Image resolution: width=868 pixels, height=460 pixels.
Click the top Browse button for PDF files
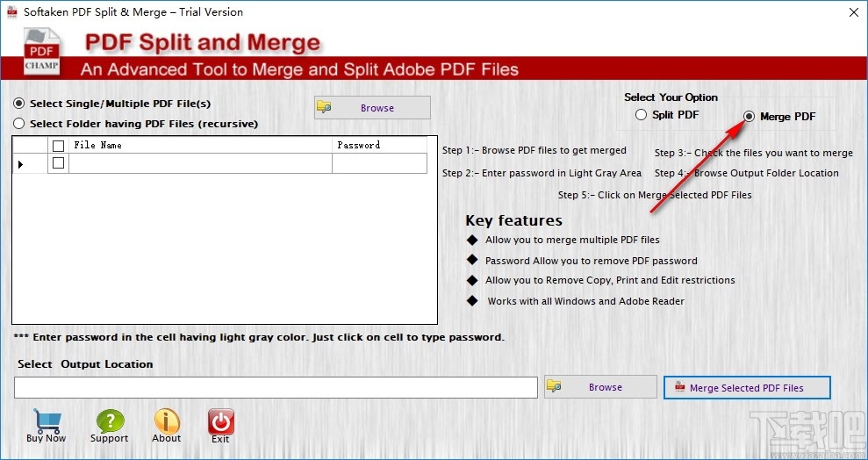pos(372,107)
